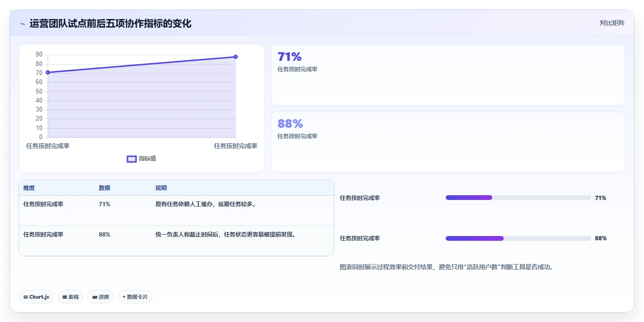Click the y-axis label 40
Screen dimensions: 644x322
[x=39, y=100]
